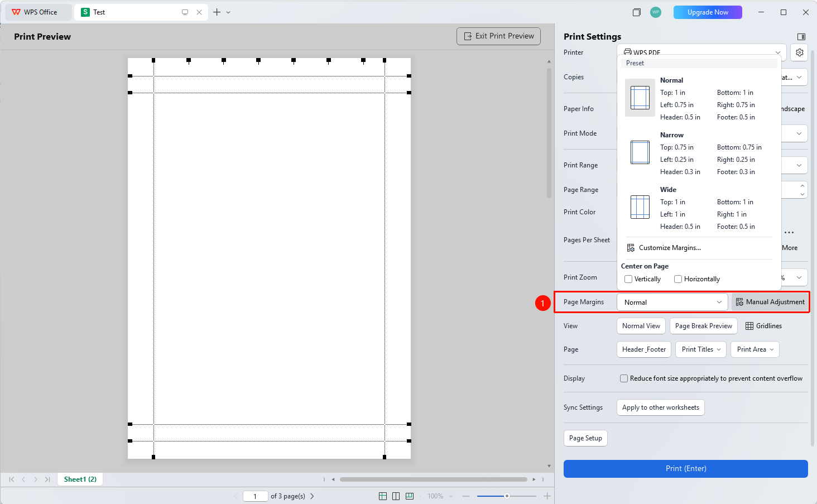This screenshot has width=817, height=504.
Task: Enable Vertically center on page
Action: point(628,279)
